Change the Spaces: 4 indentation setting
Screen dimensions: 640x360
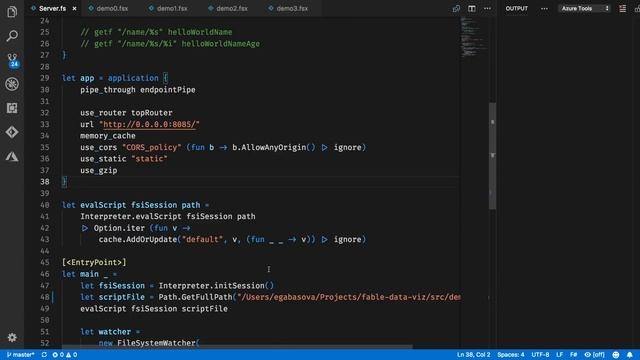(511, 355)
